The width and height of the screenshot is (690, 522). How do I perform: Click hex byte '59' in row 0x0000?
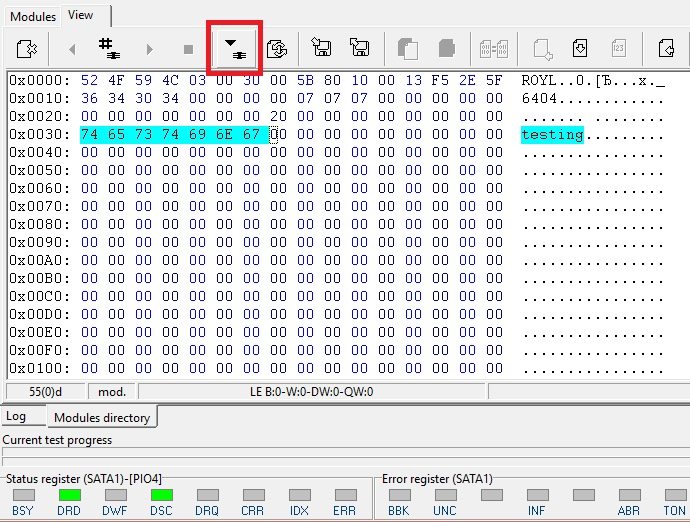pos(143,81)
